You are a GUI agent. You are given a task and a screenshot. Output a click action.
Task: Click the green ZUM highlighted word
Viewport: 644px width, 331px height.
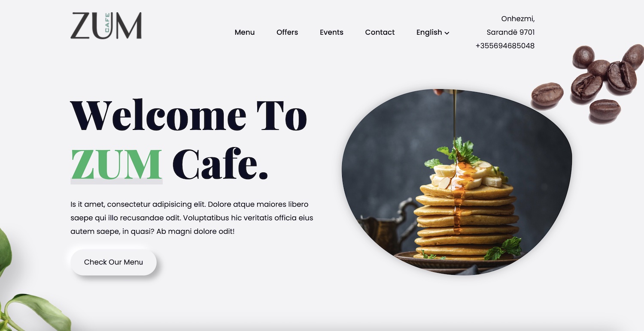point(116,164)
